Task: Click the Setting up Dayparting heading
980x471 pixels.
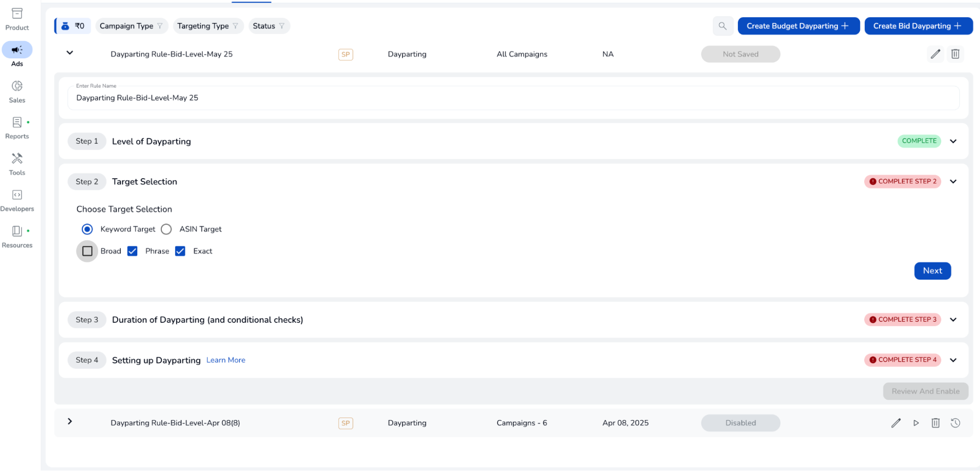Action: click(x=156, y=360)
